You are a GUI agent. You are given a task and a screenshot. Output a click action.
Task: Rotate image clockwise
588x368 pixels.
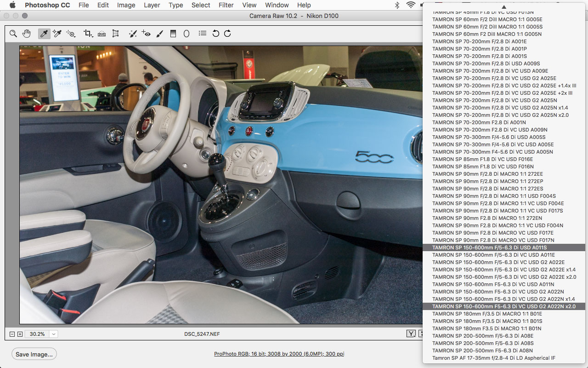point(227,34)
